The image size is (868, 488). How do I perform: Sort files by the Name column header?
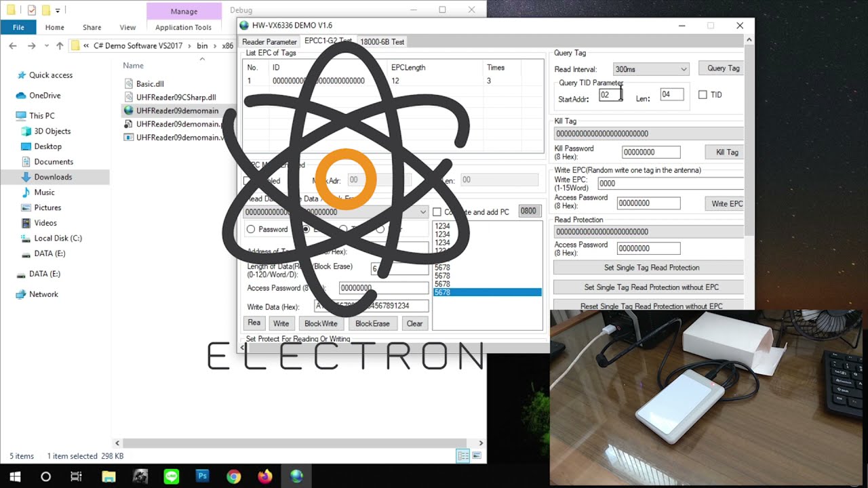point(133,66)
